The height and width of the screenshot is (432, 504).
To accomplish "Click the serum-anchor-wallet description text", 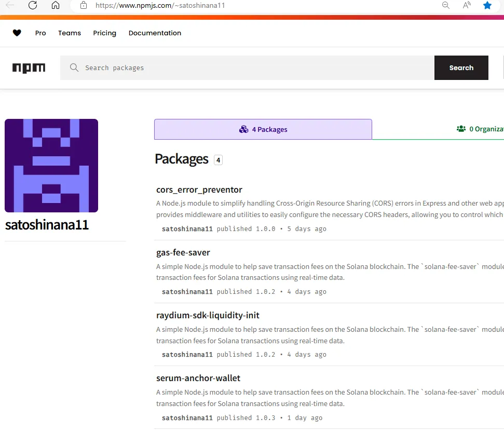I will pyautogui.click(x=330, y=398).
